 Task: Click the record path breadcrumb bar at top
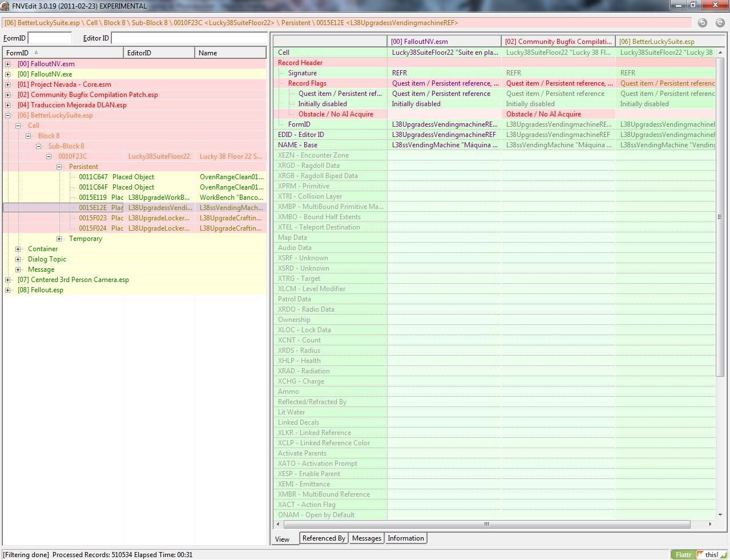[x=347, y=23]
